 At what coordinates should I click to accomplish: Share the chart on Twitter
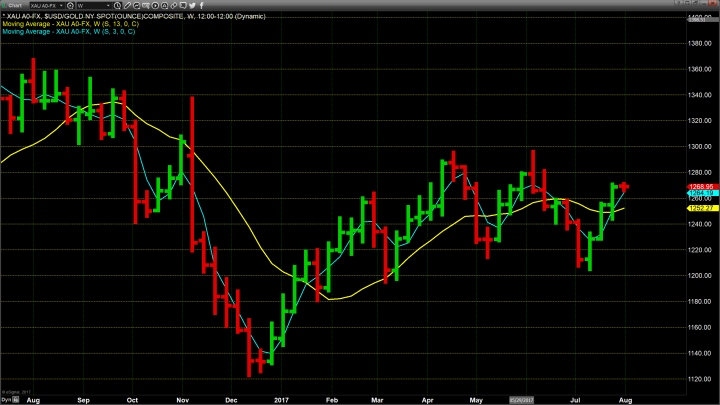pyautogui.click(x=190, y=6)
